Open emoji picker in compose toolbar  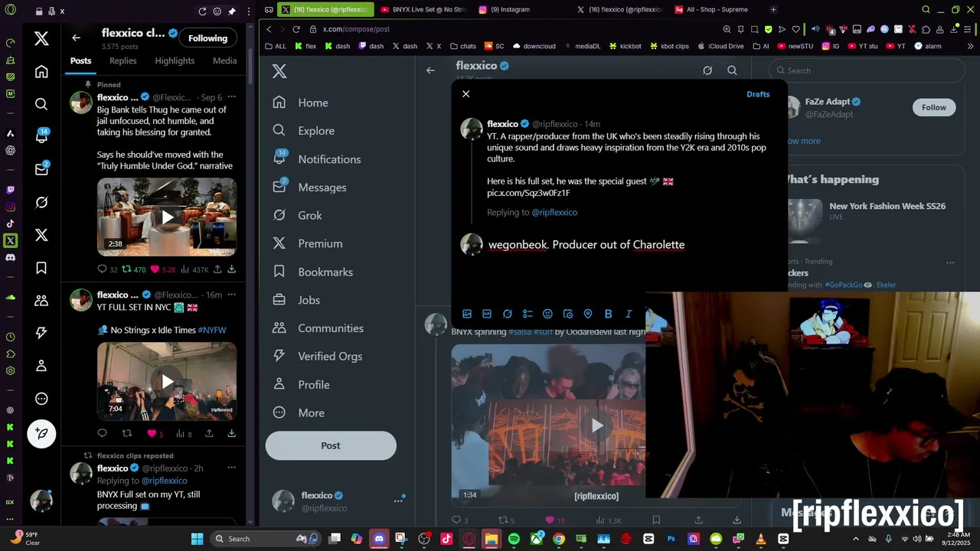point(547,314)
